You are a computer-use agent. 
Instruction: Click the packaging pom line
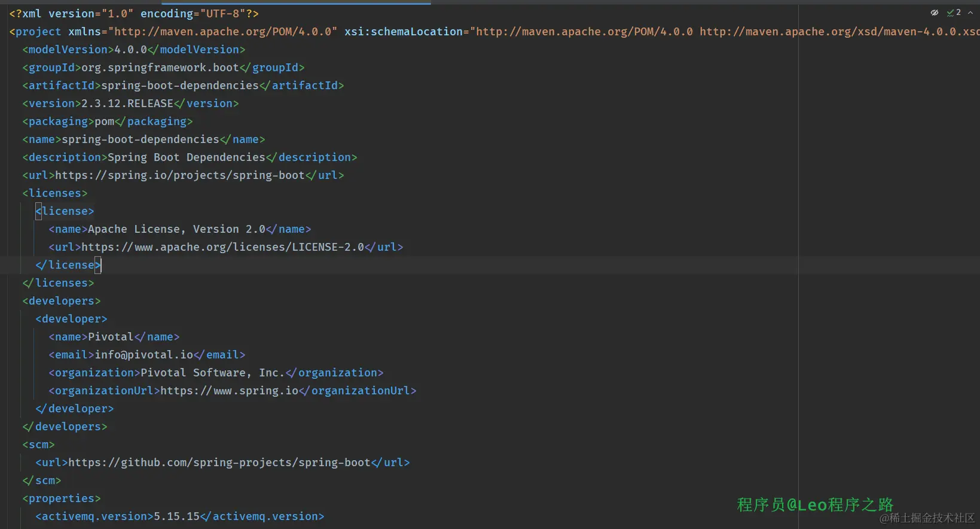(108, 121)
